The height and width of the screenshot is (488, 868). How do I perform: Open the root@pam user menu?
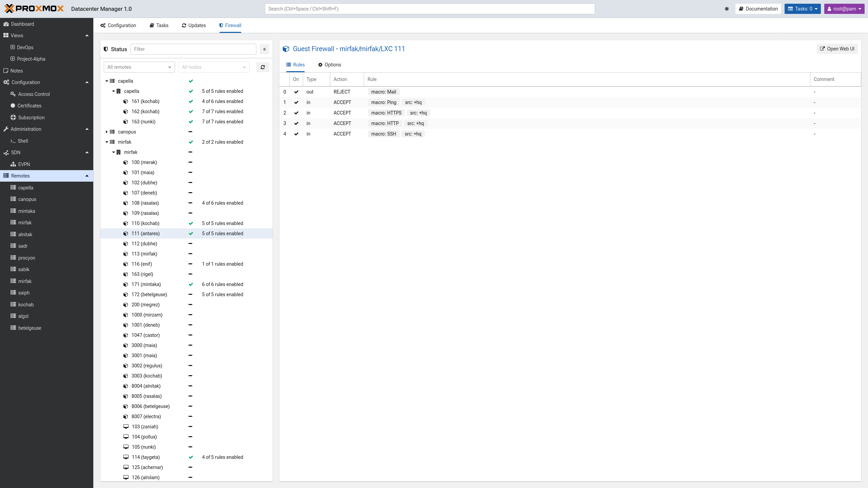[x=844, y=9]
